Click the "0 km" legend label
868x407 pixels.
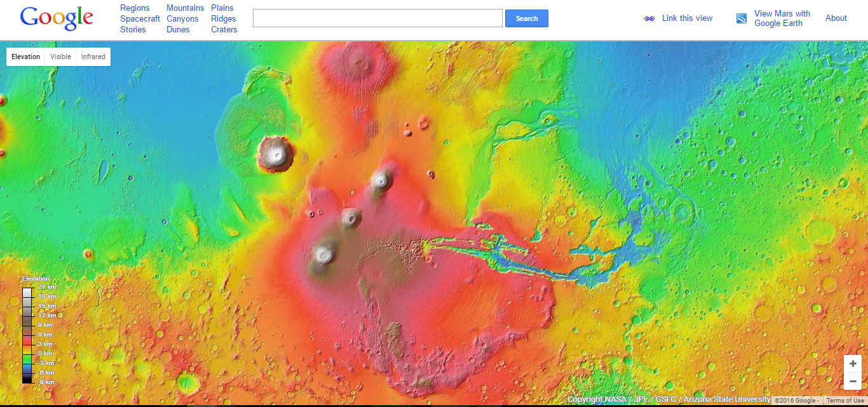[46, 353]
